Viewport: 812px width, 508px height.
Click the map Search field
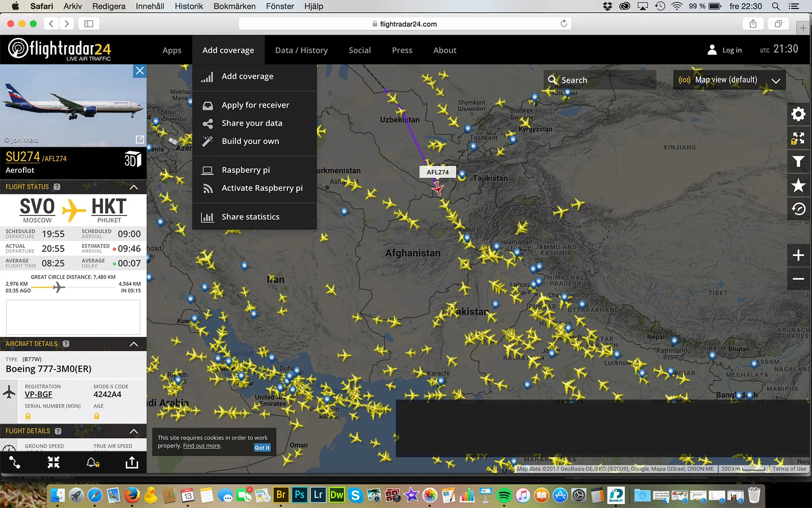600,80
